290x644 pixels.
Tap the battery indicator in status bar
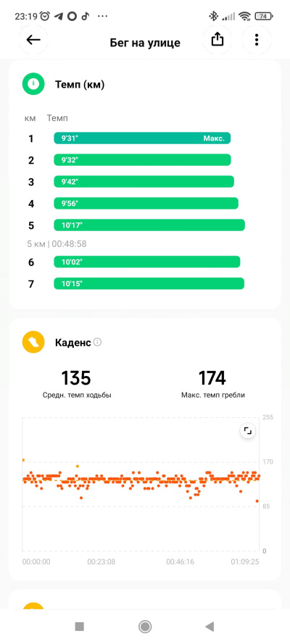[264, 17]
